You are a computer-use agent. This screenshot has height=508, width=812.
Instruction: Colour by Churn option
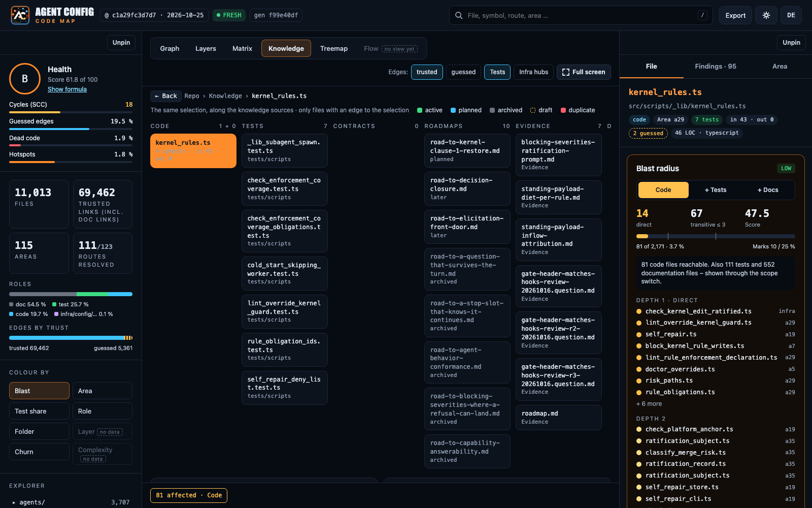[x=39, y=452]
